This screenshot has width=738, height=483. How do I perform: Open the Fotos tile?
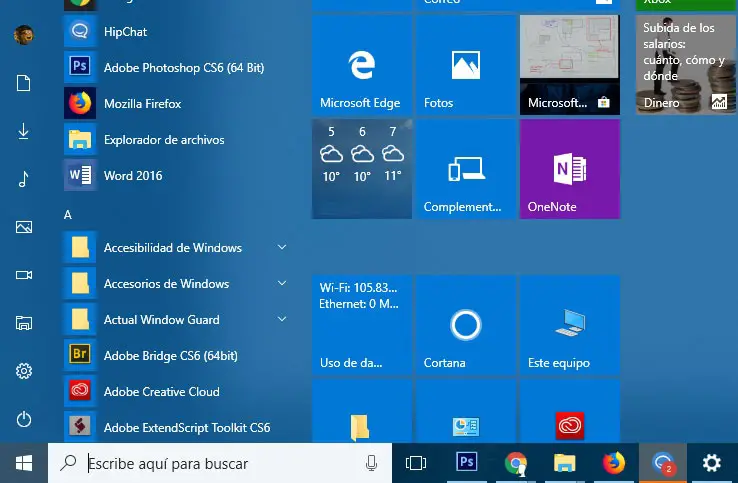[x=465, y=65]
